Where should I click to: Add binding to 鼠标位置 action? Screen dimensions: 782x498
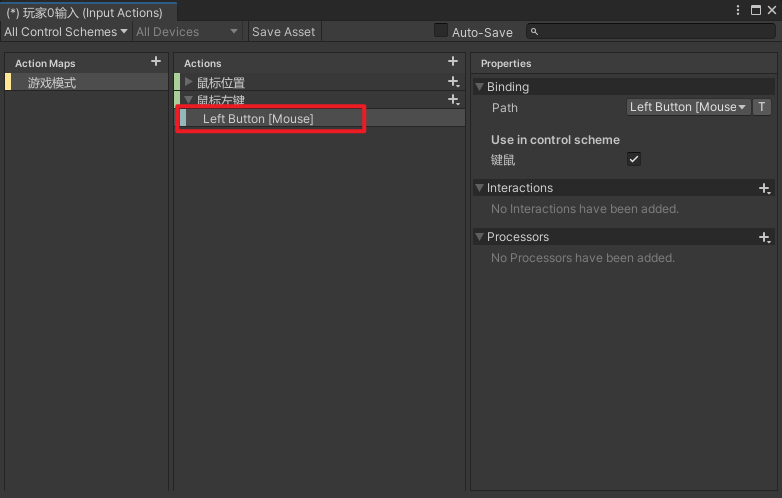453,82
